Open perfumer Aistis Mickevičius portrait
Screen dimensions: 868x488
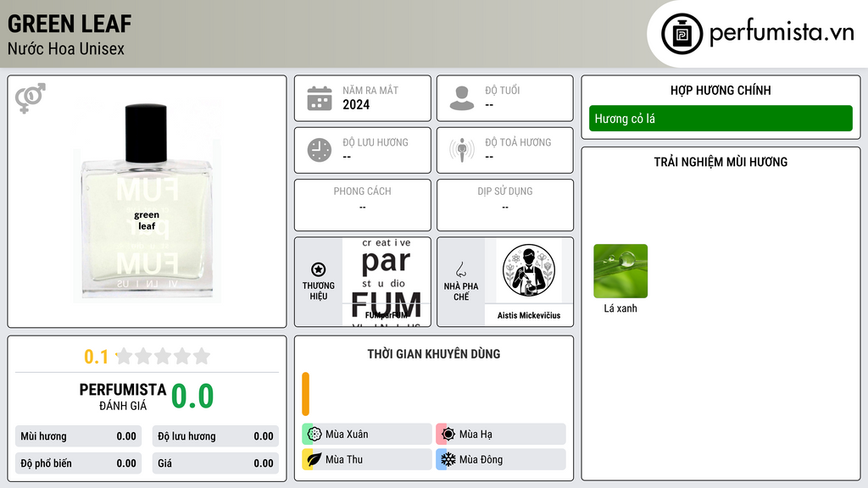pos(529,271)
